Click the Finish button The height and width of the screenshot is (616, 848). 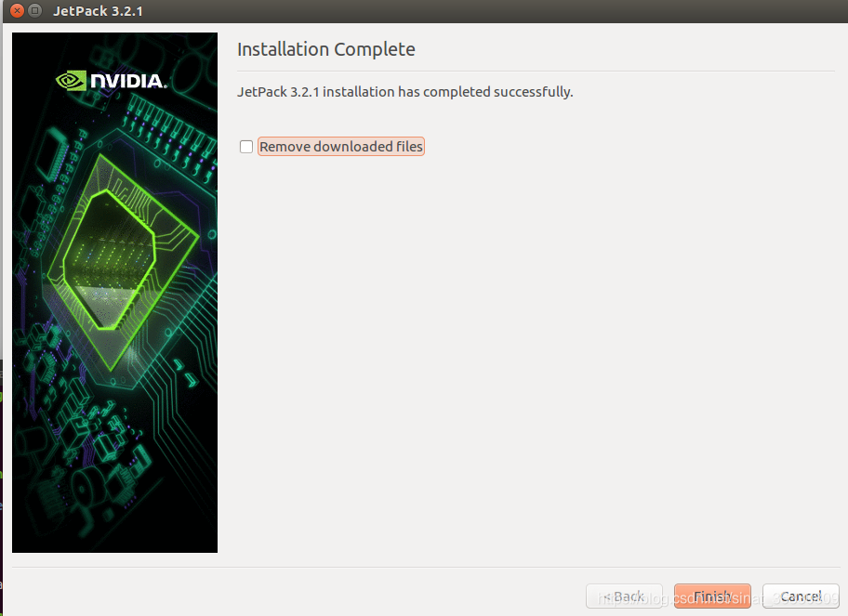tap(712, 596)
